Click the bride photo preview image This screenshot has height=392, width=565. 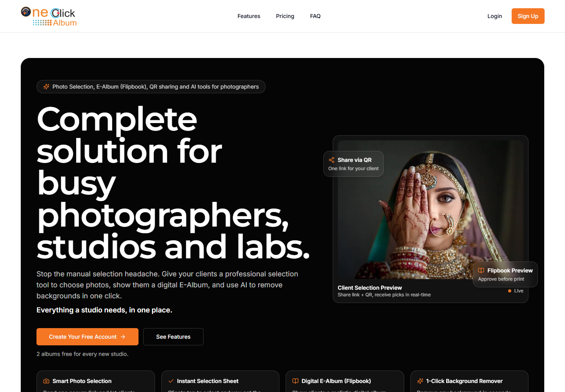pos(430,210)
